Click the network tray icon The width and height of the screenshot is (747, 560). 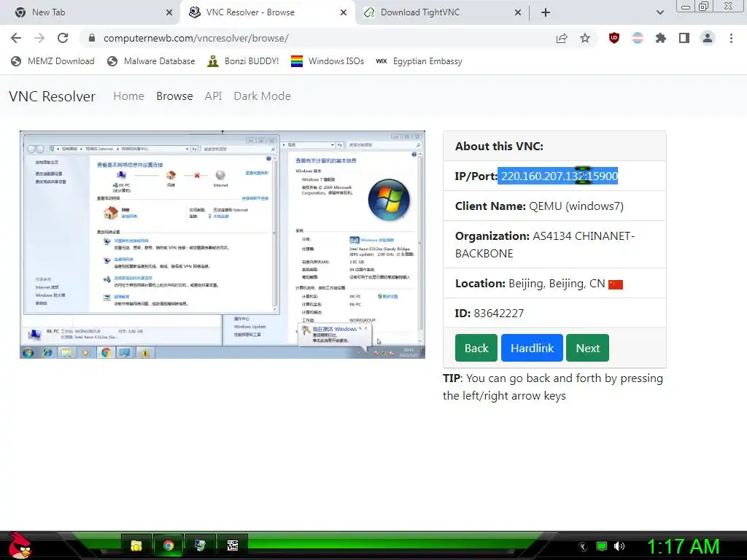click(602, 547)
